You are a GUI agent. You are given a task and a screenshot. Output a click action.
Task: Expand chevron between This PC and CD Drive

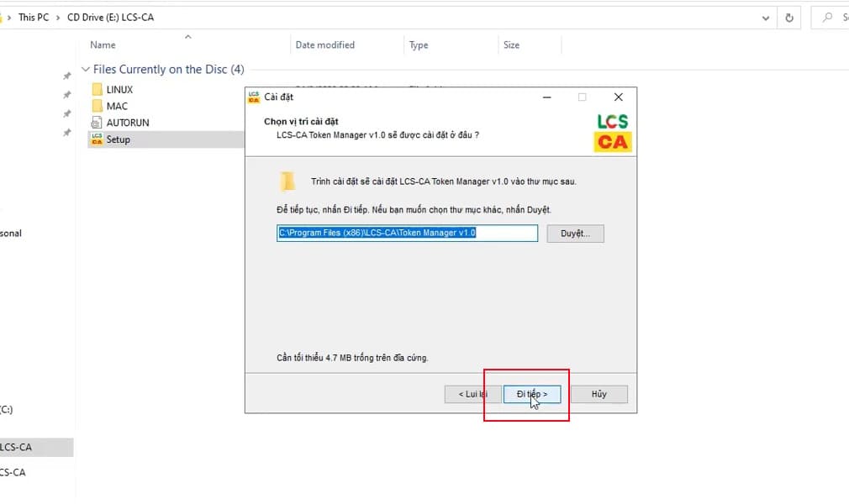58,18
